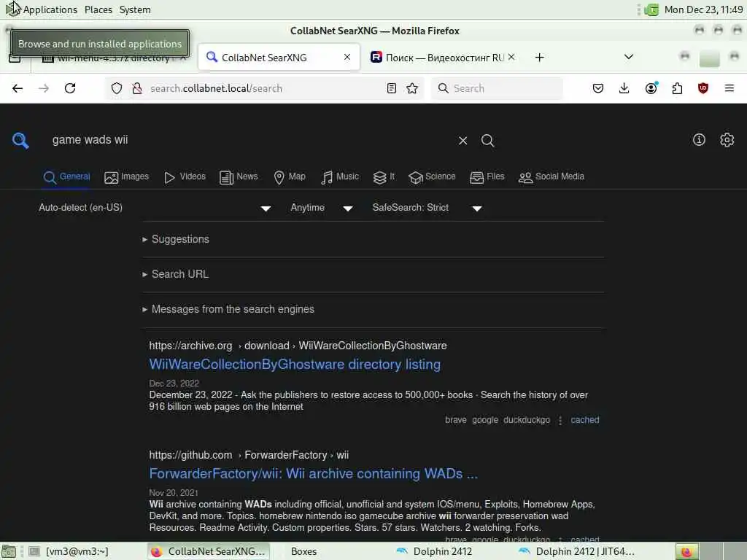Reload the current page
The image size is (747, 560).
click(70, 88)
